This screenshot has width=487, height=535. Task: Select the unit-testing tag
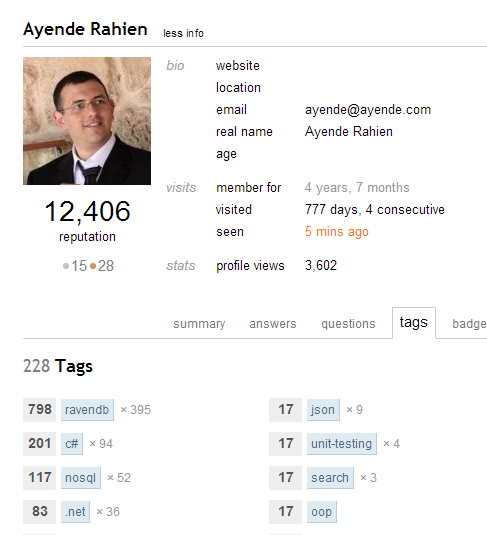coord(342,444)
